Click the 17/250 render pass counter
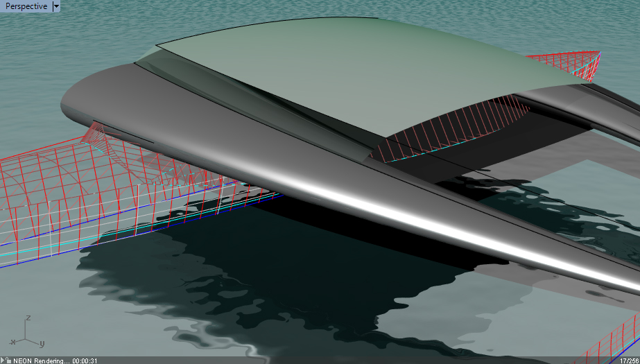Image resolution: width=640 pixels, height=364 pixels. 630,361
